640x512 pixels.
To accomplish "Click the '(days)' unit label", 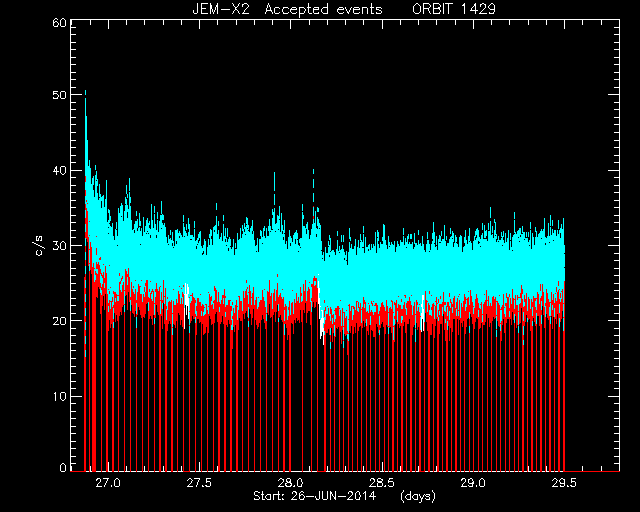I will coord(418,496).
